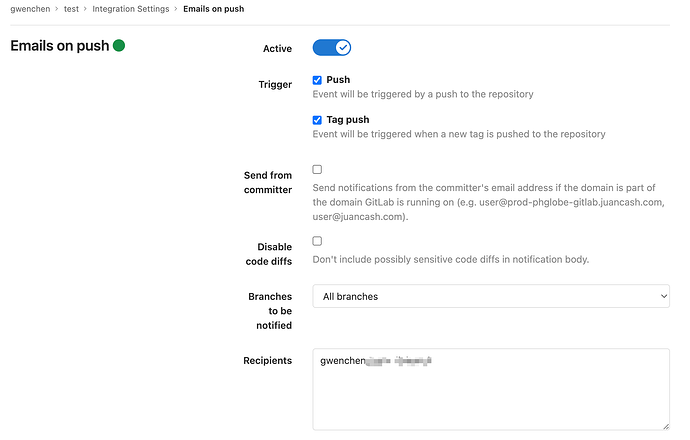690x440 pixels.
Task: Go to gwenchen in the breadcrumb
Action: [x=30, y=9]
